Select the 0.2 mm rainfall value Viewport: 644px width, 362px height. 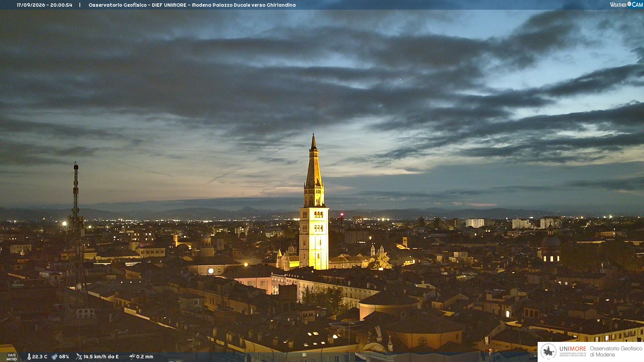[x=145, y=357]
